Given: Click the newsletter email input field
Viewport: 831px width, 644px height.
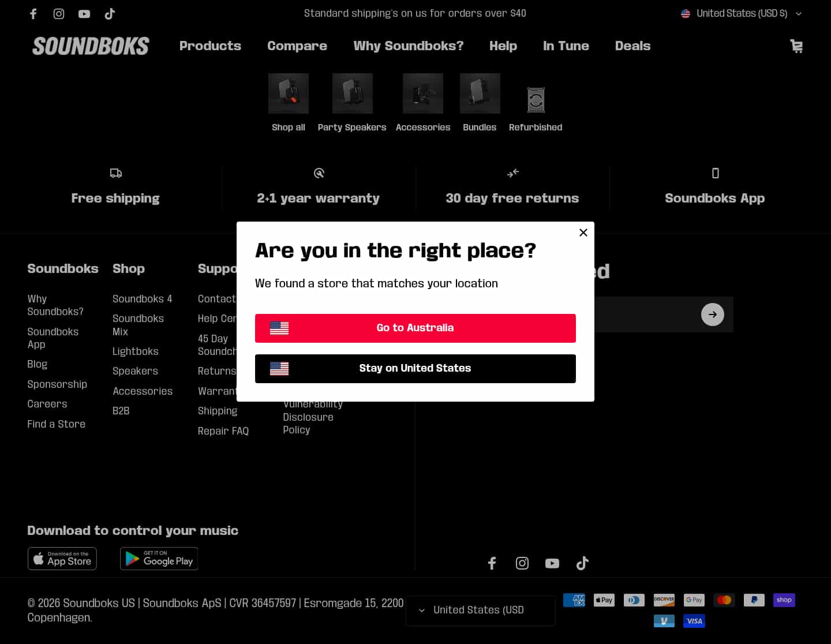Looking at the screenshot, I should [x=645, y=314].
